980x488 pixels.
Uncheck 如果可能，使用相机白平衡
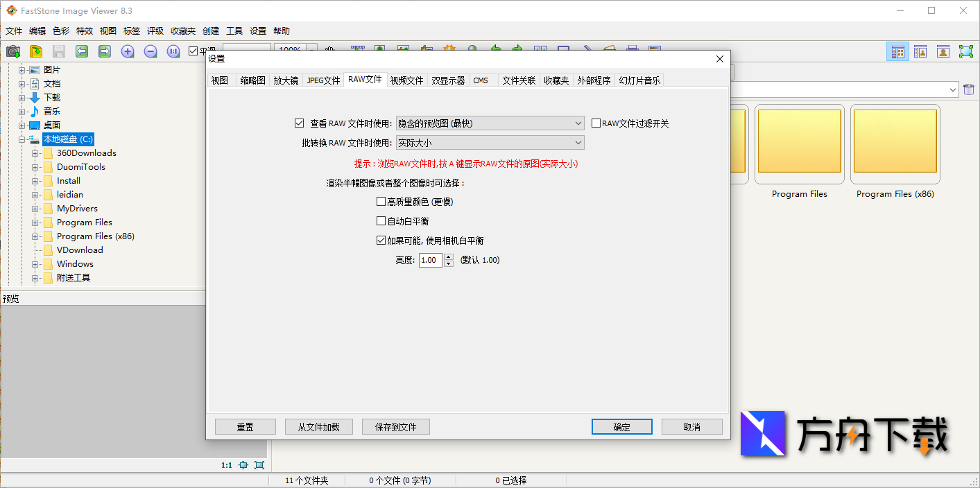pos(381,240)
